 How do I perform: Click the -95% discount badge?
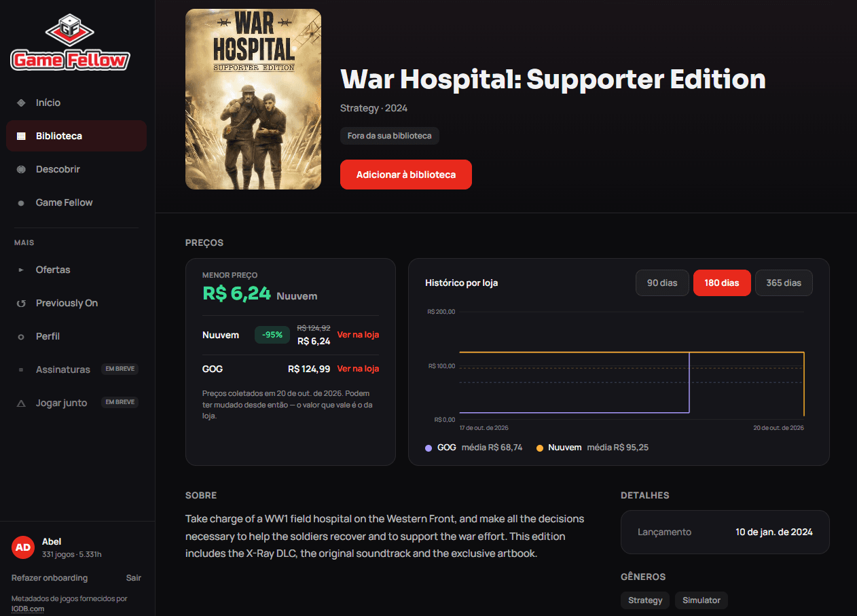[272, 335]
